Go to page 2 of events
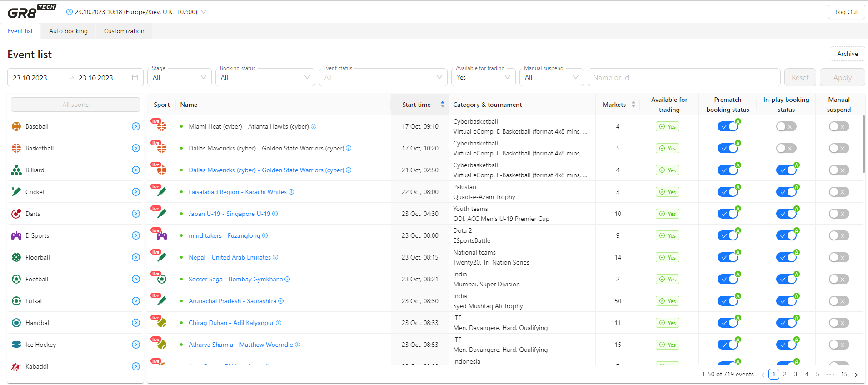 click(x=785, y=374)
